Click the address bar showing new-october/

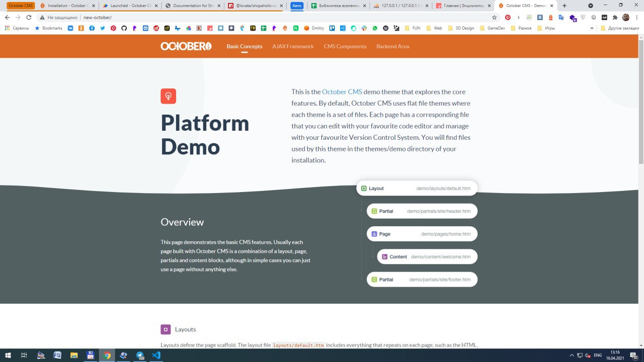[x=262, y=17]
